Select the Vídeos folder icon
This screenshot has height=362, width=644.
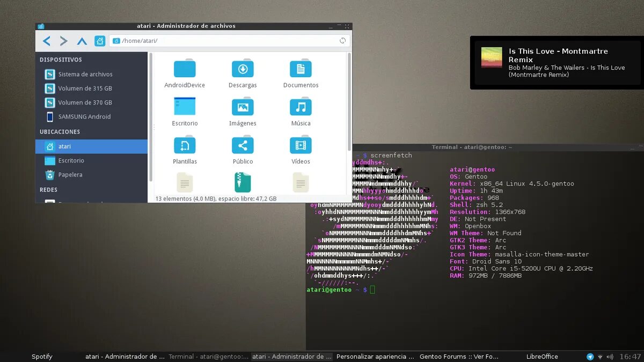coord(301,145)
